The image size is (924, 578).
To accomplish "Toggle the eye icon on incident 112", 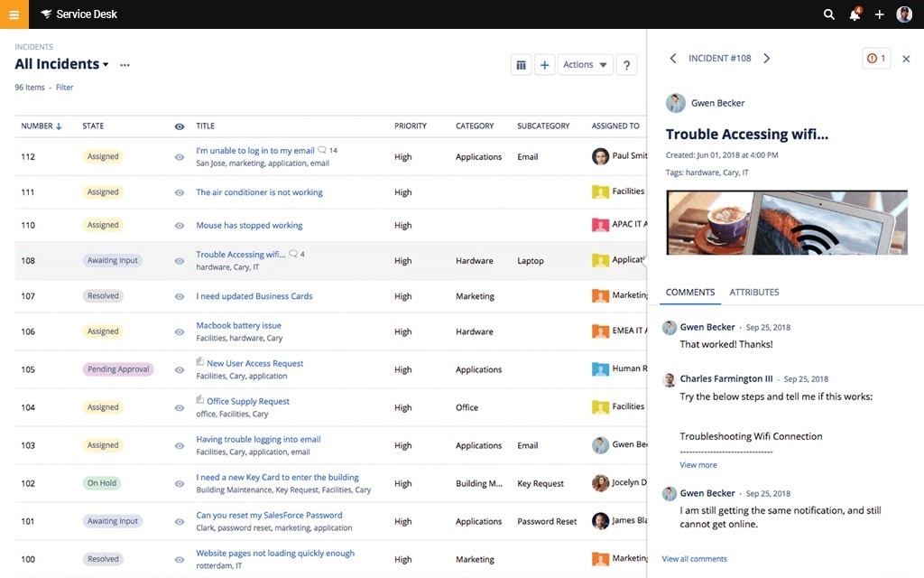I will [179, 155].
